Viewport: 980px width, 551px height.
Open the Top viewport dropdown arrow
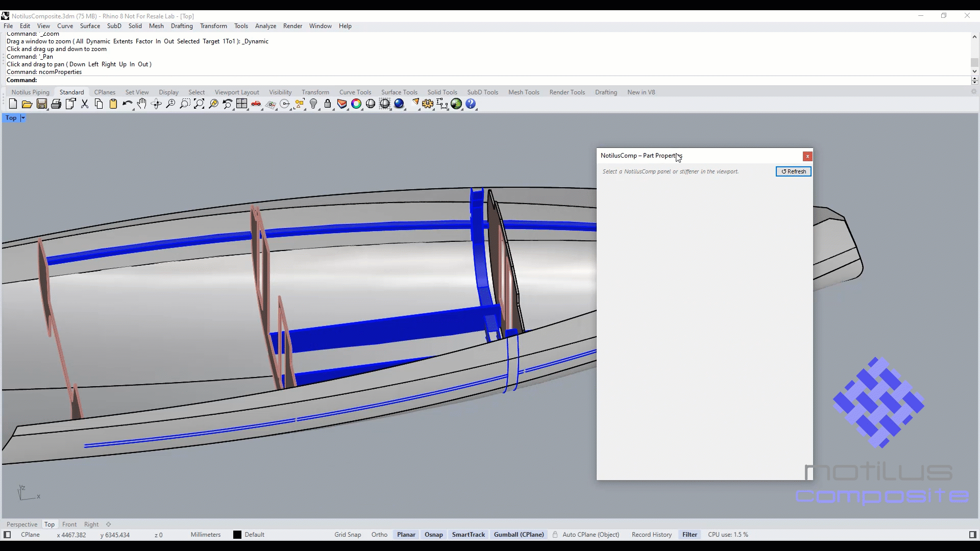[23, 118]
